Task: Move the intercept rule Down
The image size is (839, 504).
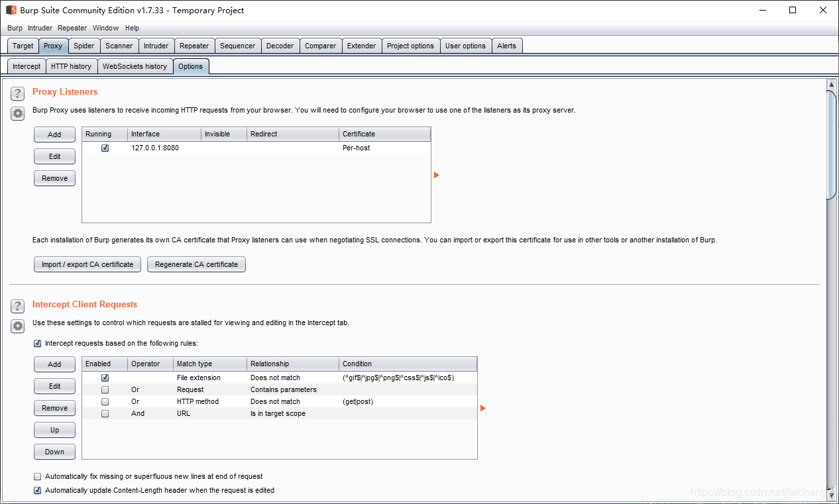Action: point(55,452)
